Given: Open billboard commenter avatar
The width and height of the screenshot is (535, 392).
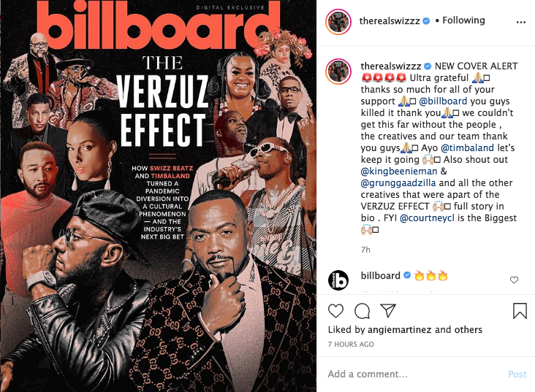Looking at the screenshot, I should (x=338, y=280).
